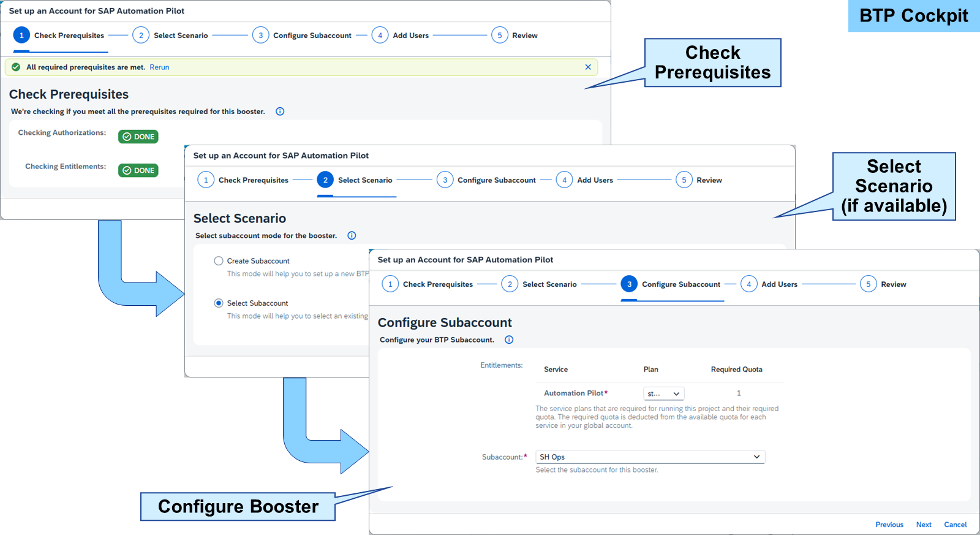Select the Select Subaccount radio button
Image resolution: width=980 pixels, height=535 pixels.
pyautogui.click(x=219, y=303)
